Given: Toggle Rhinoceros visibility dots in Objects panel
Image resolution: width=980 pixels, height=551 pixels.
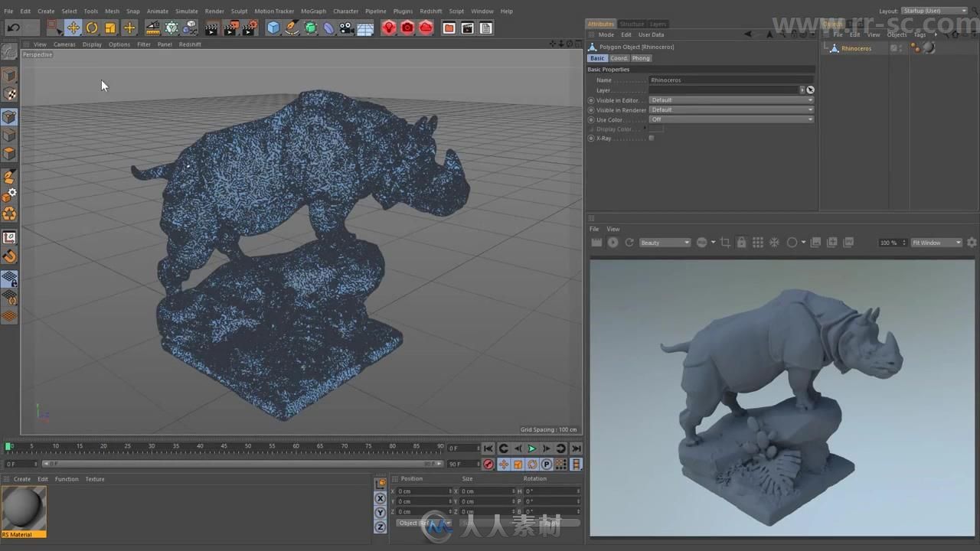Looking at the screenshot, I should coord(900,48).
